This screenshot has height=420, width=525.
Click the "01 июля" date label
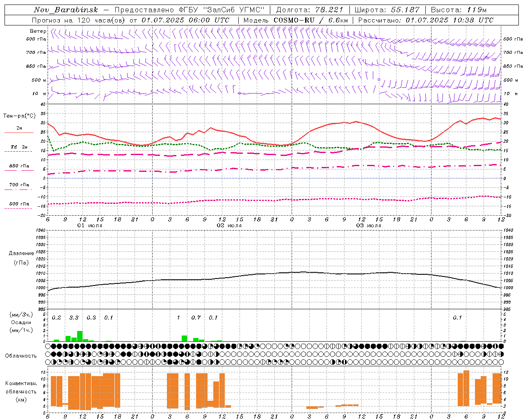click(x=90, y=226)
